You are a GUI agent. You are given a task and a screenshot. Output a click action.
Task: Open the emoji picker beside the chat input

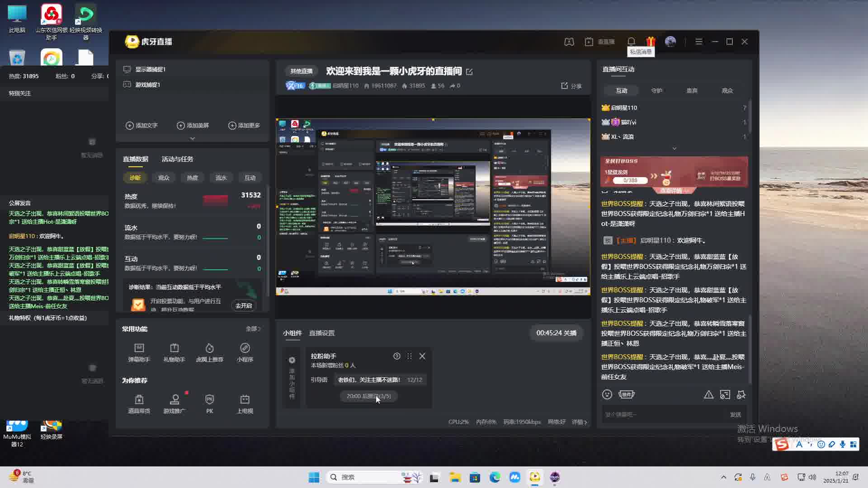pos(608,394)
